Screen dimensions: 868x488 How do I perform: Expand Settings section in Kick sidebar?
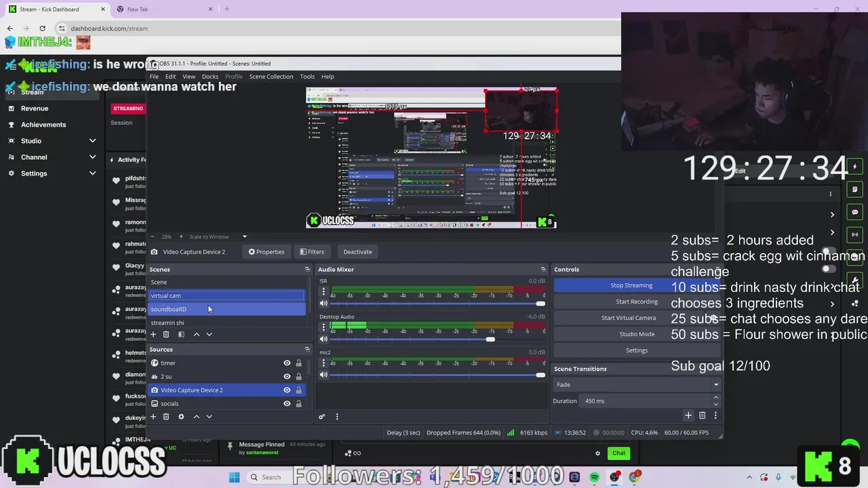click(92, 174)
